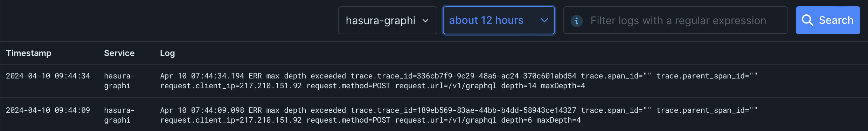This screenshot has height=131, width=868.
Task: Click the second row's hasura-graphi service cell
Action: click(x=119, y=115)
